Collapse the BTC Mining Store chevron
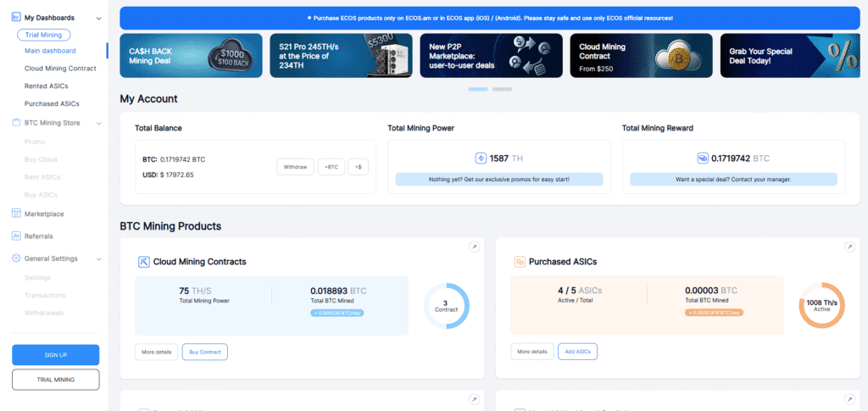868x411 pixels. point(99,124)
